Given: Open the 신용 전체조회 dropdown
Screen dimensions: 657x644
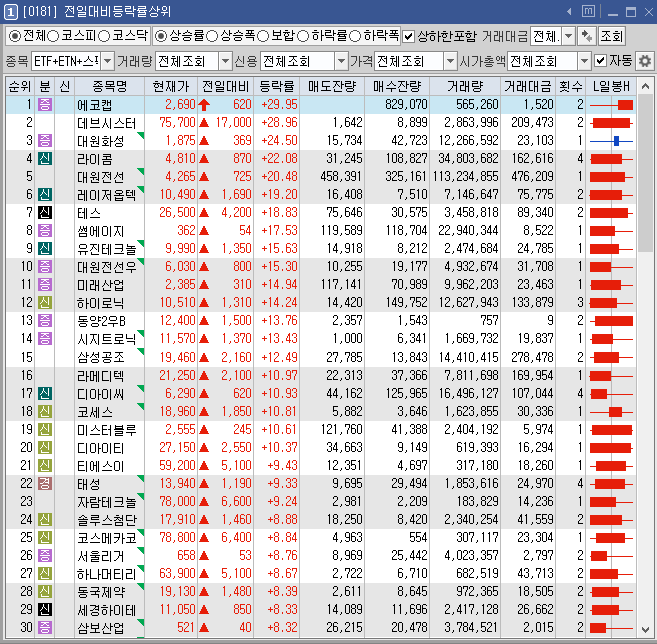Looking at the screenshot, I should pos(342,62).
